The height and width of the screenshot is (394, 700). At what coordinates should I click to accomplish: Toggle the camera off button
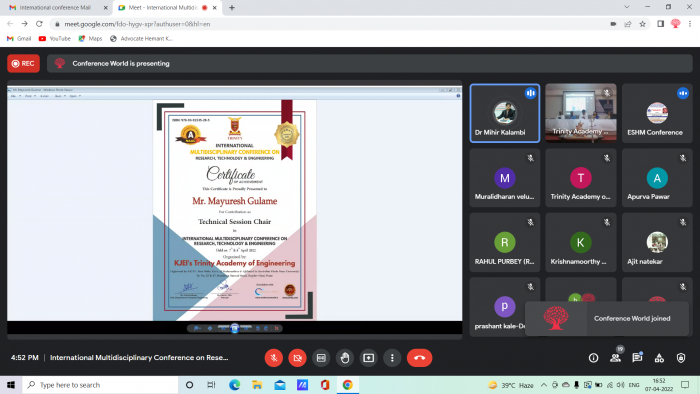pyautogui.click(x=297, y=358)
